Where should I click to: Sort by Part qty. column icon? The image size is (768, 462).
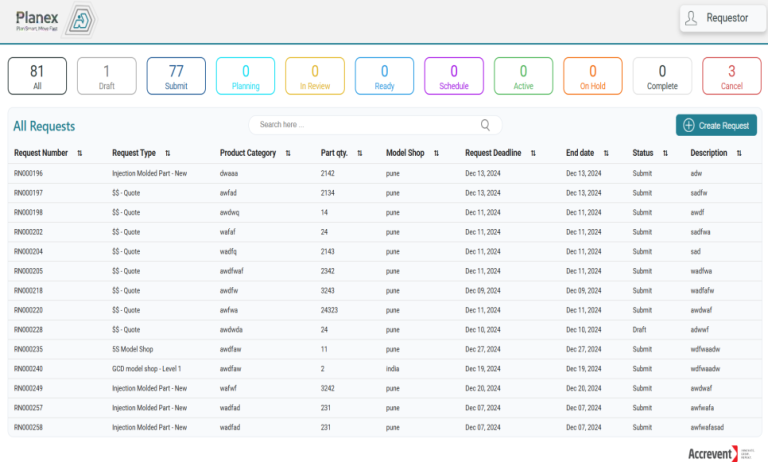358,153
